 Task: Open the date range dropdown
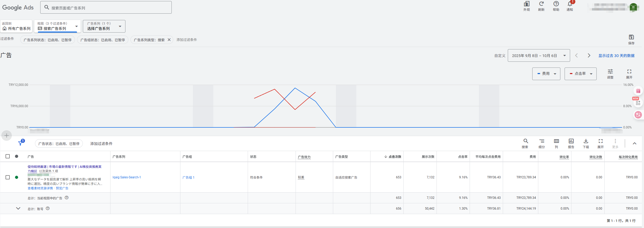539,56
